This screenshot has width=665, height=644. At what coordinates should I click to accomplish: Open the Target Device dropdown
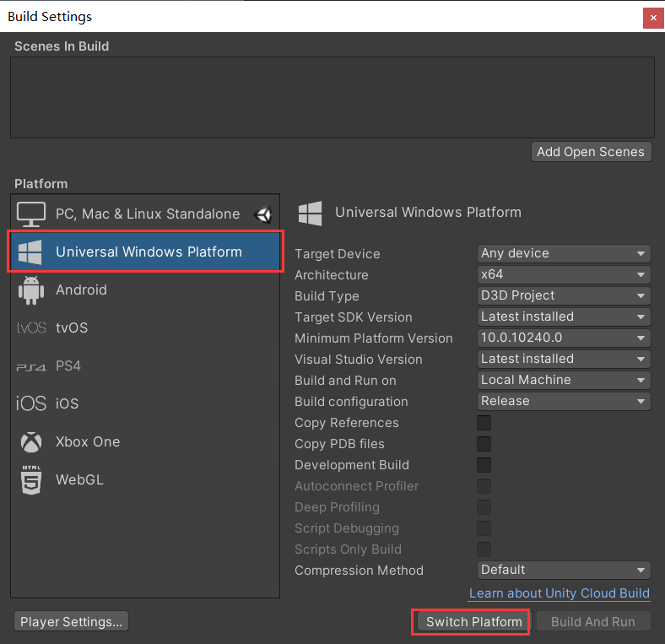tap(563, 254)
